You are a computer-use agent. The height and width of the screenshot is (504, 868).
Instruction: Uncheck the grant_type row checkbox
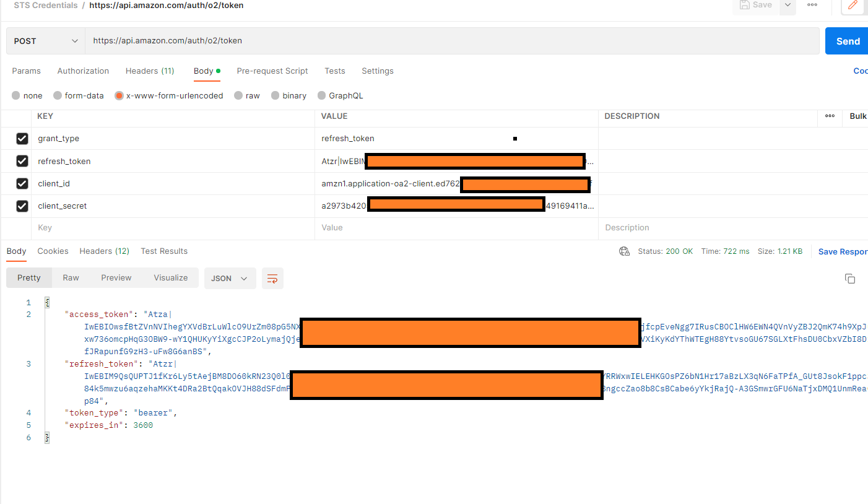[22, 139]
